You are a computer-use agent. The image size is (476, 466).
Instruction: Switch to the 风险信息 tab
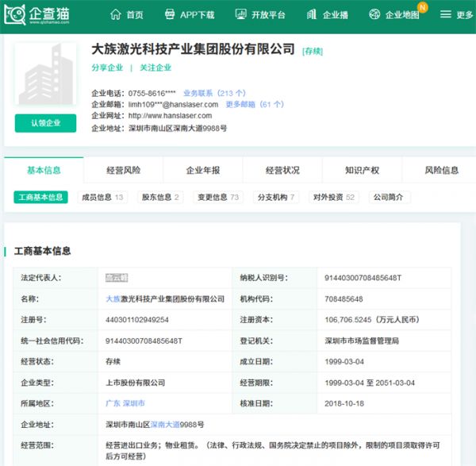(441, 170)
